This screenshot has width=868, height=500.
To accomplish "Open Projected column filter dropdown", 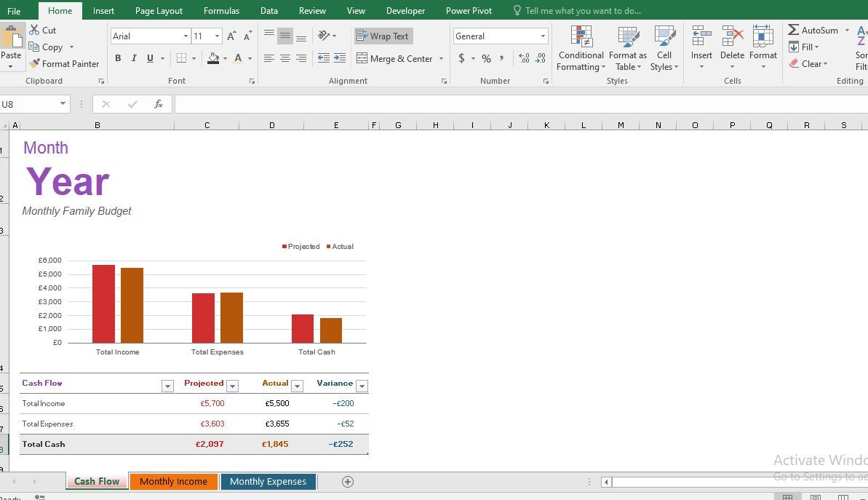I will [x=233, y=386].
